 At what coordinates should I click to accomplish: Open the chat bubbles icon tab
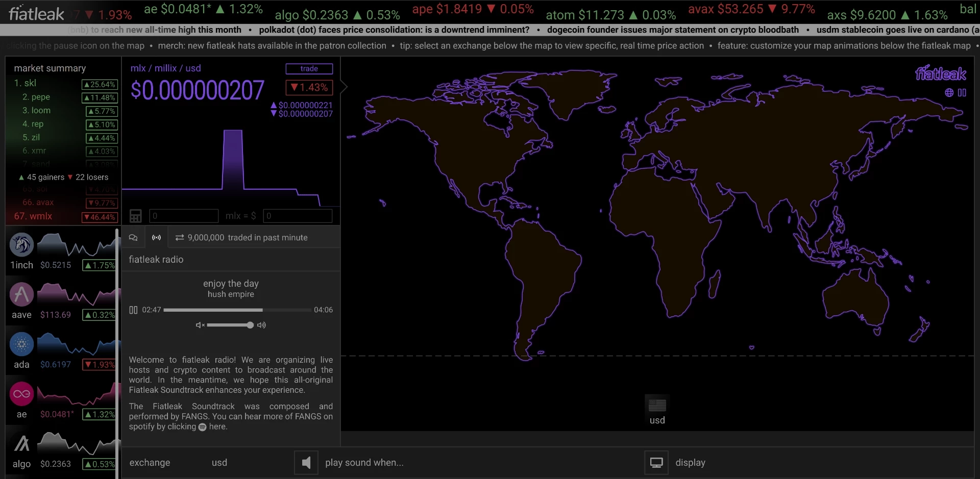133,238
